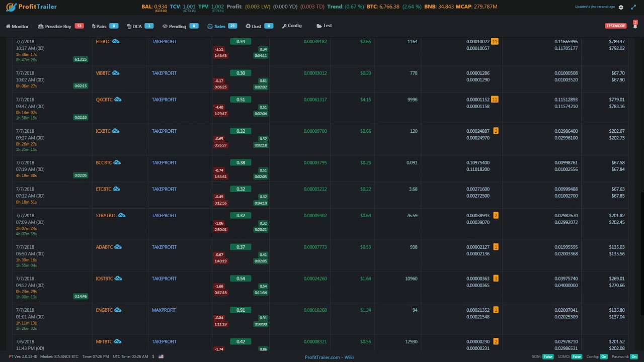
Task: Toggle the SOMO False switch
Action: 577,356
